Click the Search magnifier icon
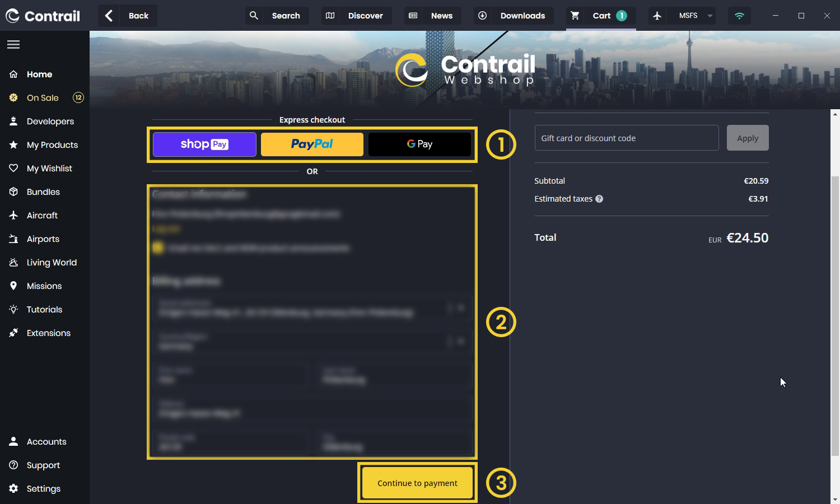Viewport: 840px width, 504px height. pos(254,16)
